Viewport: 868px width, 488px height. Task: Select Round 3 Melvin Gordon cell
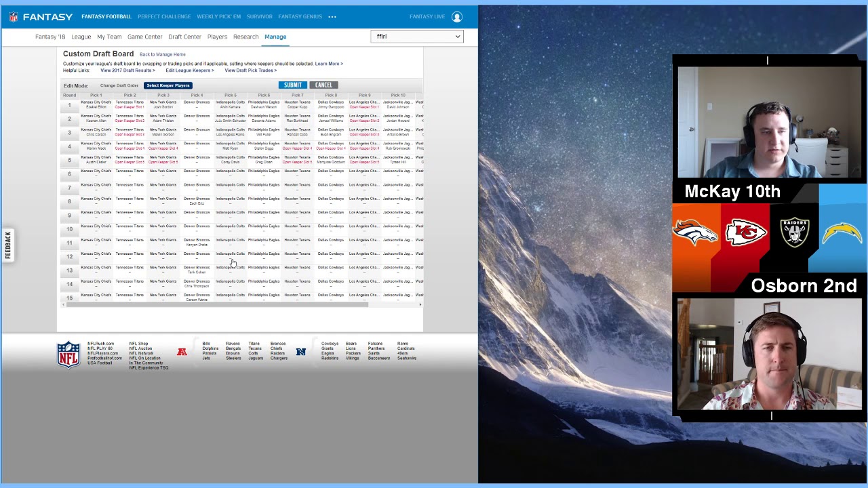click(163, 132)
